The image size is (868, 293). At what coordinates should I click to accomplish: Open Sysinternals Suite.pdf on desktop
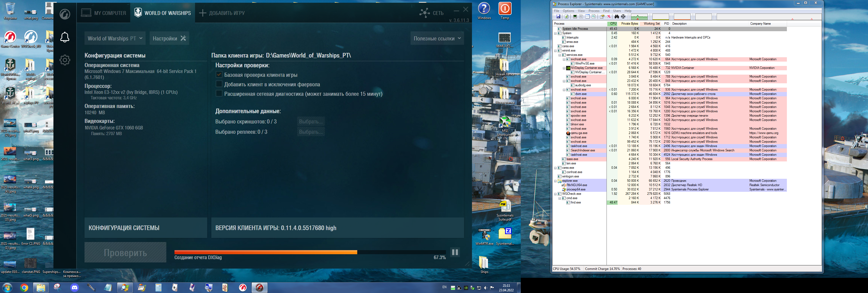[x=505, y=211]
